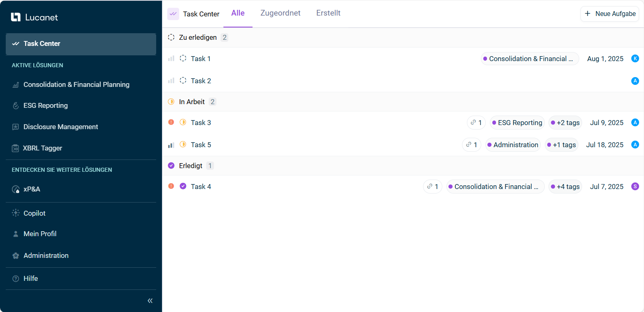The width and height of the screenshot is (644, 312).
Task: Click link count badge on Task 3
Action: (x=476, y=123)
